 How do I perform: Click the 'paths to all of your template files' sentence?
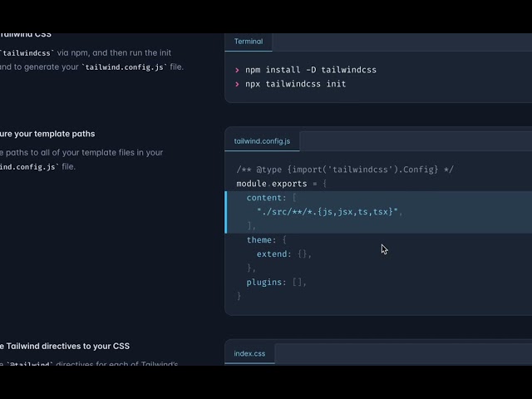tap(81, 152)
